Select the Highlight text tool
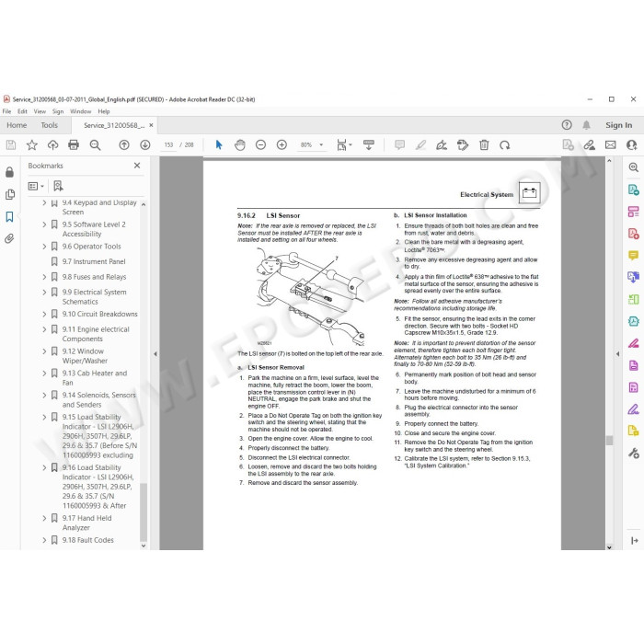 pos(420,145)
